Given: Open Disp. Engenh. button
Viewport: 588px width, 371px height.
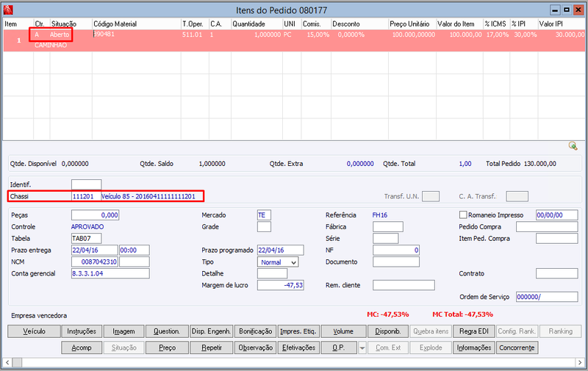Looking at the screenshot, I should coord(212,331).
